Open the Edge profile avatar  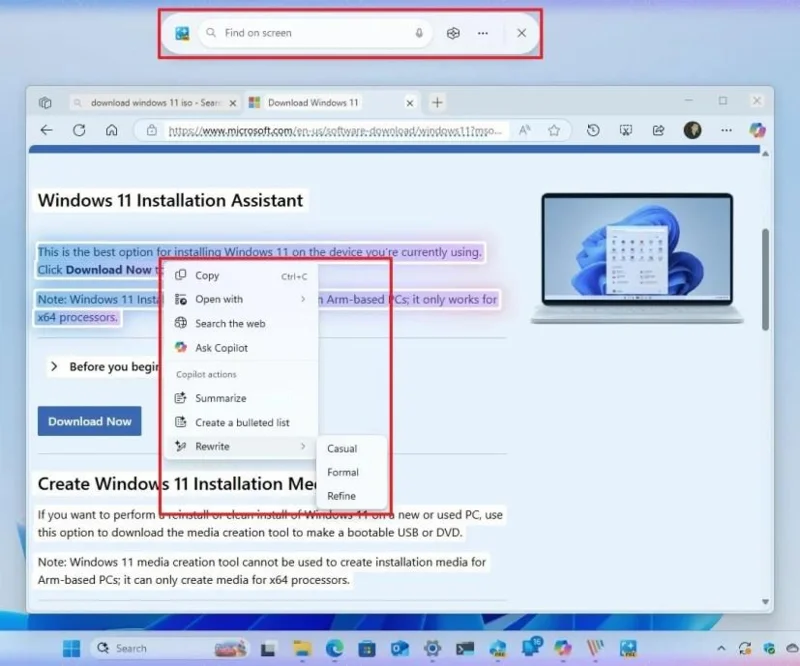[x=692, y=130]
